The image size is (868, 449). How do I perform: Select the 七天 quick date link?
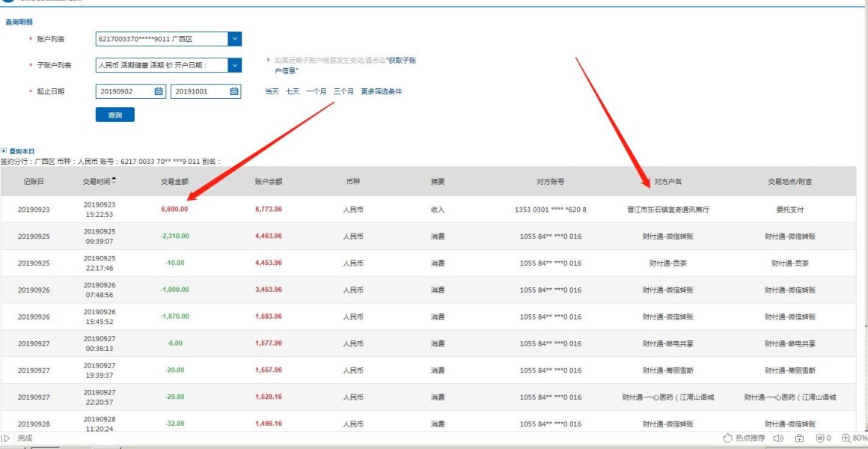pos(293,91)
